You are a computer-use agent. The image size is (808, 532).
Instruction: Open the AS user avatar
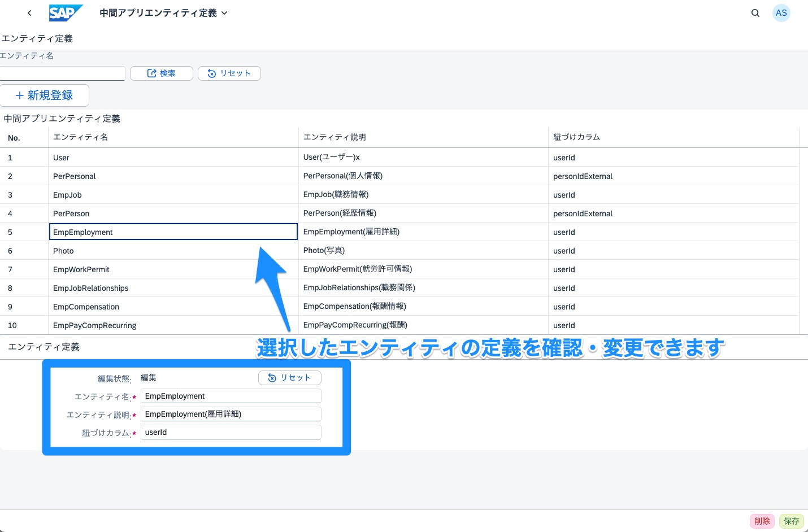[781, 13]
